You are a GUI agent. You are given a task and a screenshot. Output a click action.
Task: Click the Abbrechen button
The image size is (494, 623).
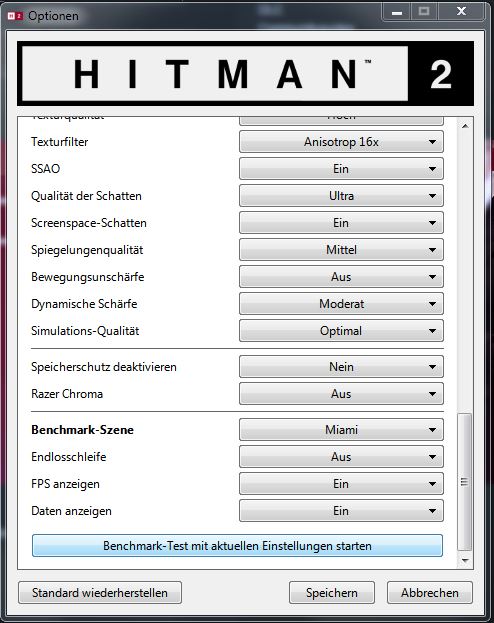point(430,593)
